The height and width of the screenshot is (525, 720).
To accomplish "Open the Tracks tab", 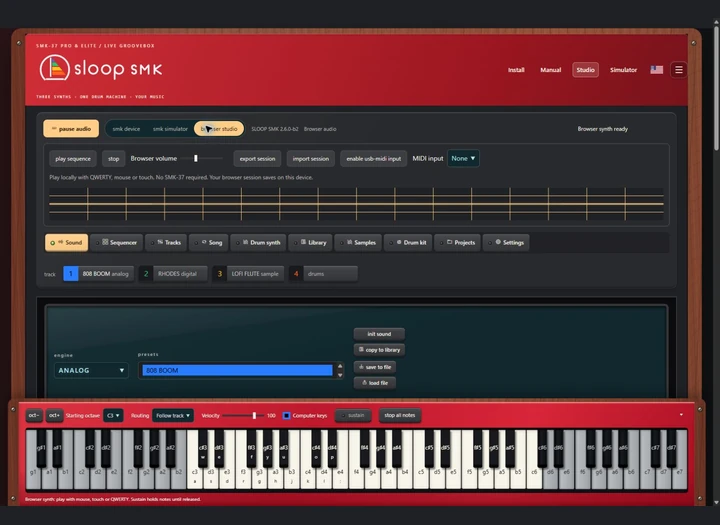I will tap(166, 243).
